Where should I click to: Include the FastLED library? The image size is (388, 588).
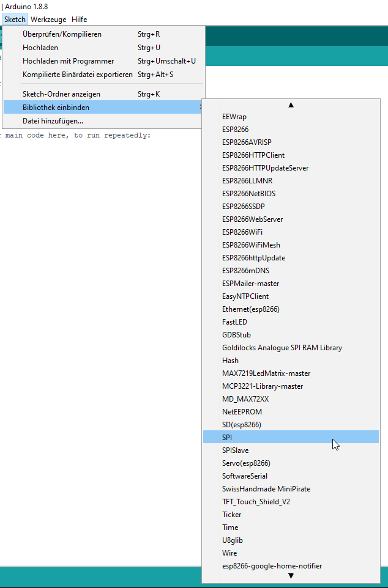291,322
